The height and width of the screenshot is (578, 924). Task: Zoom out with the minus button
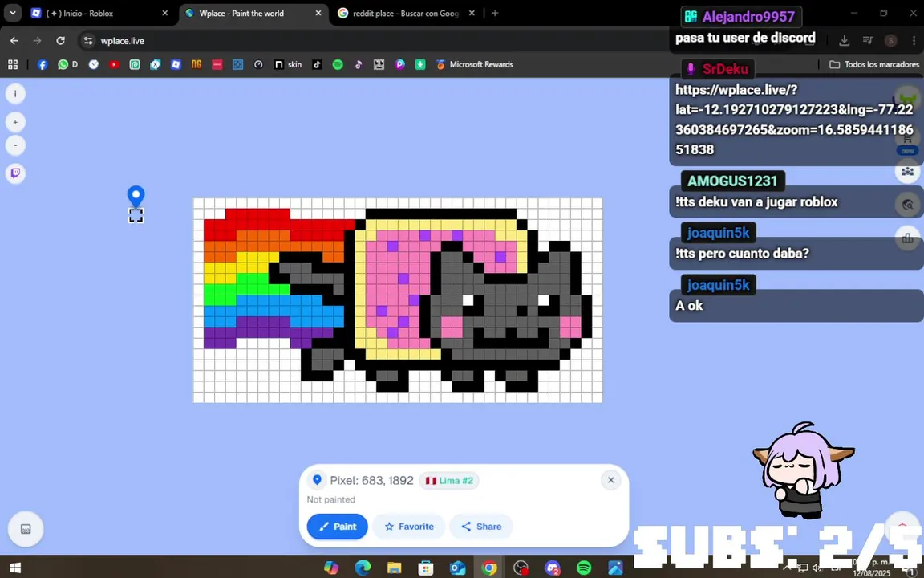point(15,145)
